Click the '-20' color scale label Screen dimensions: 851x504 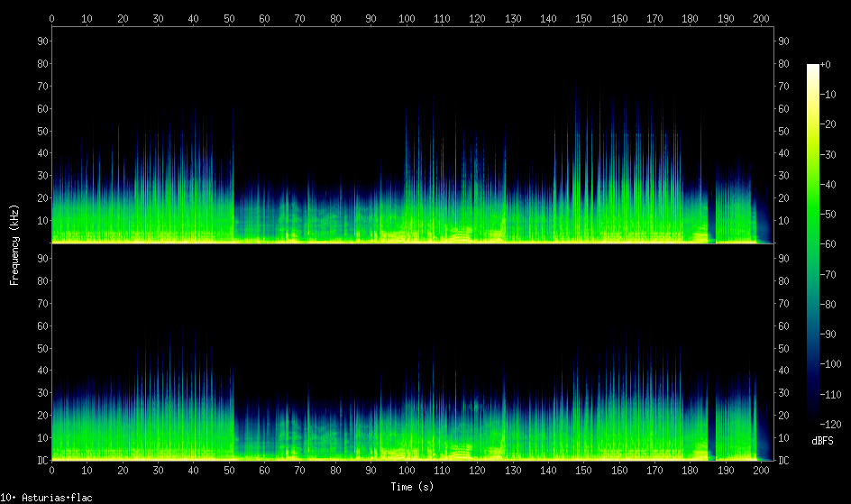tap(828, 124)
